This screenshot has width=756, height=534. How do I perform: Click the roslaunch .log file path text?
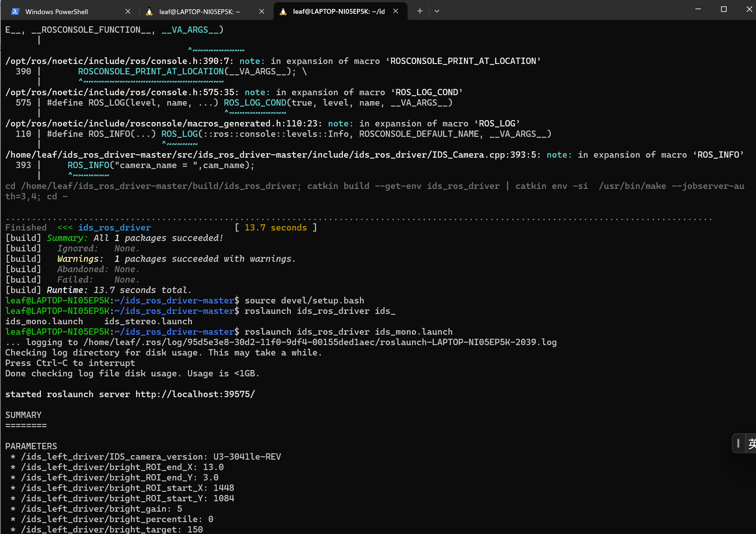click(x=320, y=342)
